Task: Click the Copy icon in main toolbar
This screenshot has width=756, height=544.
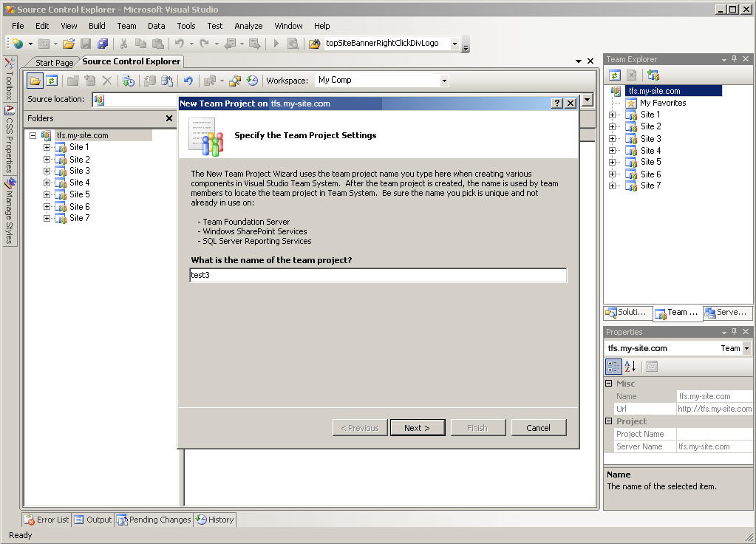Action: (140, 44)
